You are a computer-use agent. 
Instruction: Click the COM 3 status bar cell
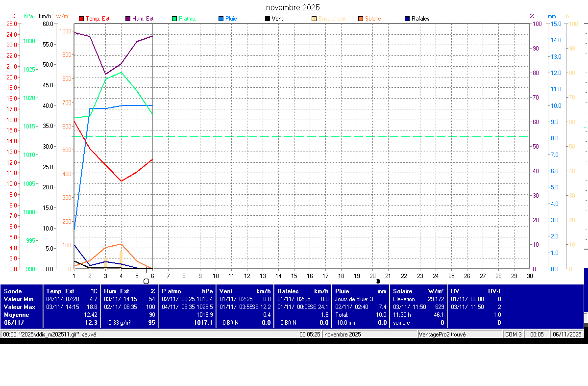[x=514, y=334]
